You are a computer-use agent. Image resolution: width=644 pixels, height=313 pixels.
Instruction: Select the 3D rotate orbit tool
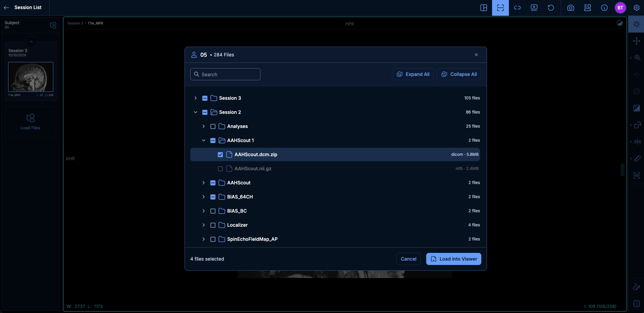coord(637,91)
